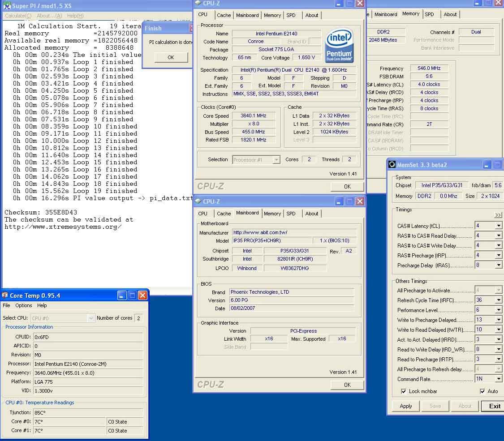The width and height of the screenshot is (504, 441).
Task: Click the lower CPU-Z window title icon
Action: (x=198, y=201)
